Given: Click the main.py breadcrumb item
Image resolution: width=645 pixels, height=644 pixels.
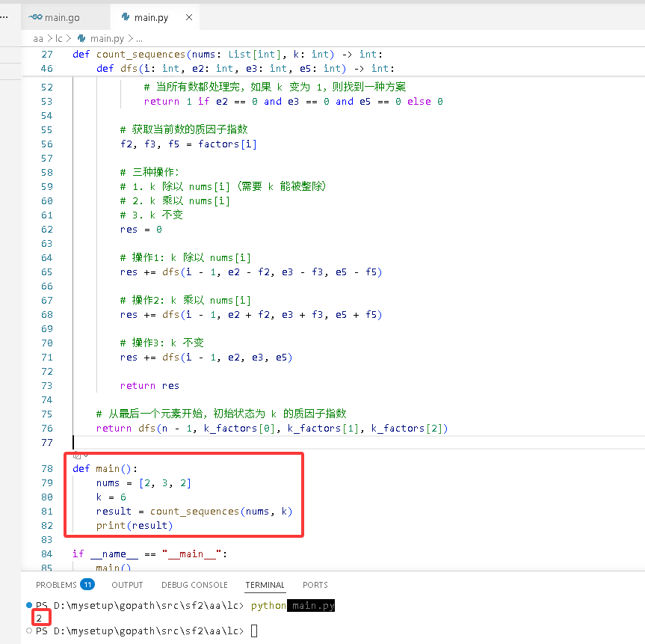Looking at the screenshot, I should point(107,39).
